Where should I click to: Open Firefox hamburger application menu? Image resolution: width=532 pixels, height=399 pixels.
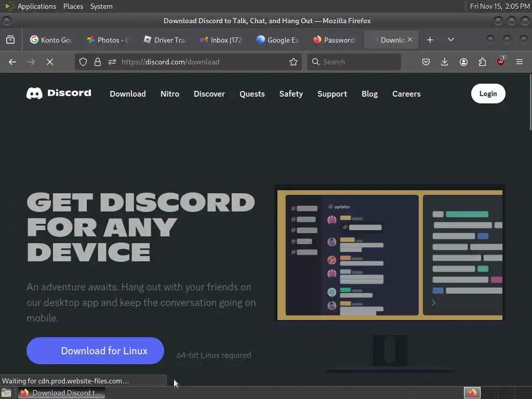(520, 62)
